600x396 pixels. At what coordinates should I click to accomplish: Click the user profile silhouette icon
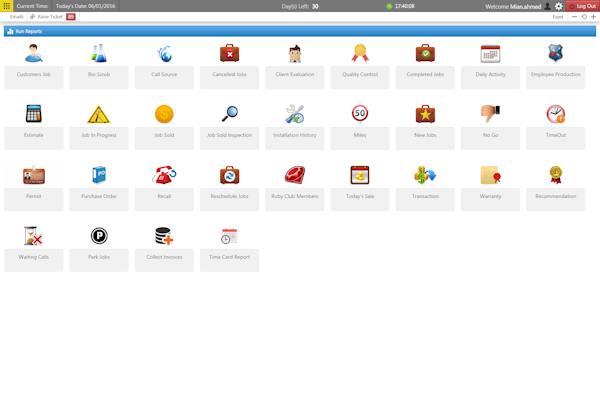[548, 6]
